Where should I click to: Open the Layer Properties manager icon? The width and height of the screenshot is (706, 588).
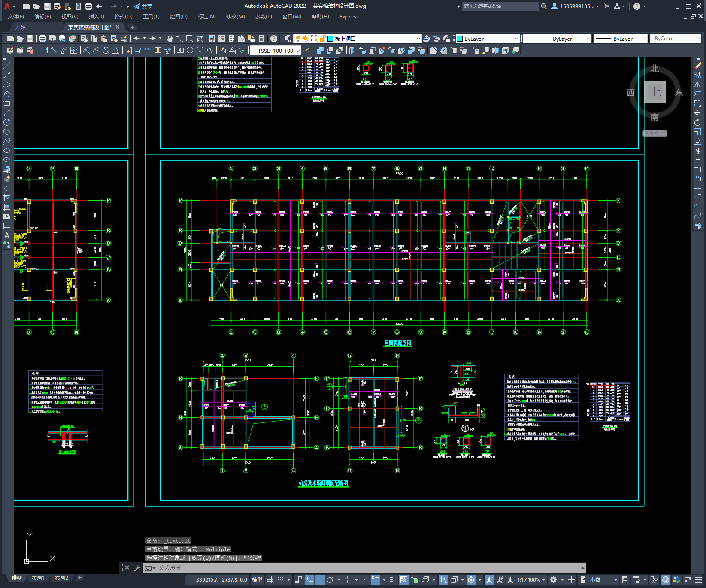(288, 39)
